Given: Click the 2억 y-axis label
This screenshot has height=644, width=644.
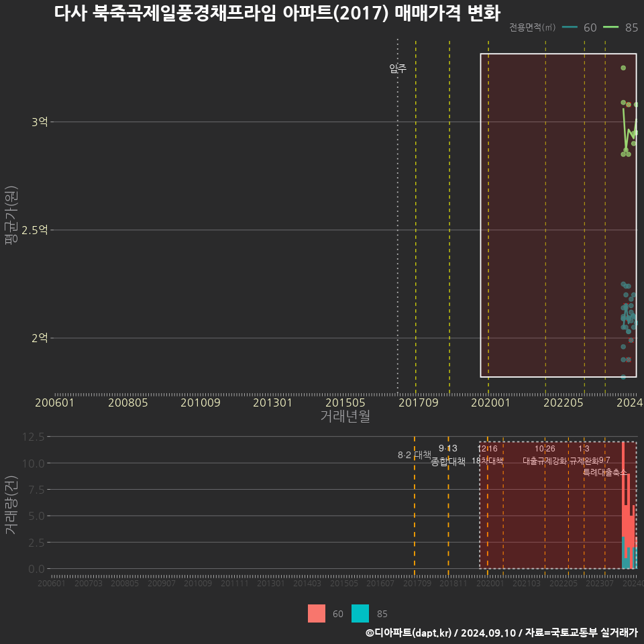Looking at the screenshot, I should pos(40,338).
